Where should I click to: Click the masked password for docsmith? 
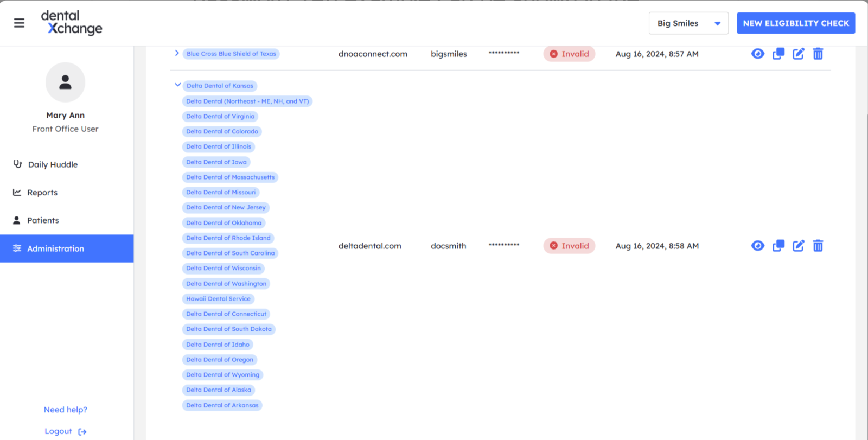(x=504, y=245)
